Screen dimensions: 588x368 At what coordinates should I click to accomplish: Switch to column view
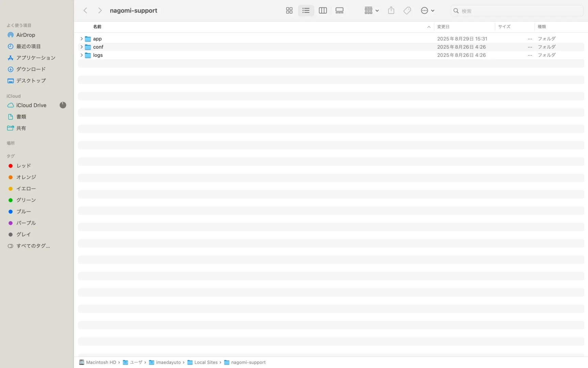tap(322, 11)
